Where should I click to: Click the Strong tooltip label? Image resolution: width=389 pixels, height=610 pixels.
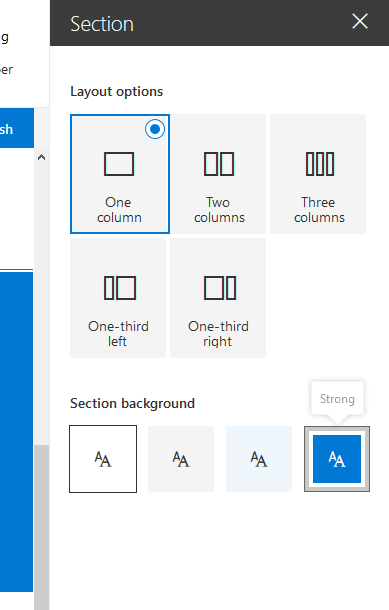tap(337, 399)
